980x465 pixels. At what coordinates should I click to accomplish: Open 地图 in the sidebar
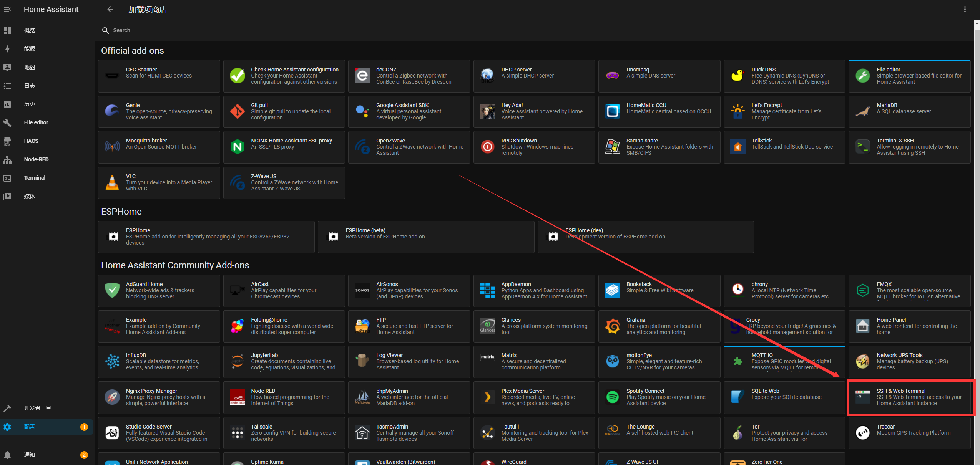click(x=46, y=67)
